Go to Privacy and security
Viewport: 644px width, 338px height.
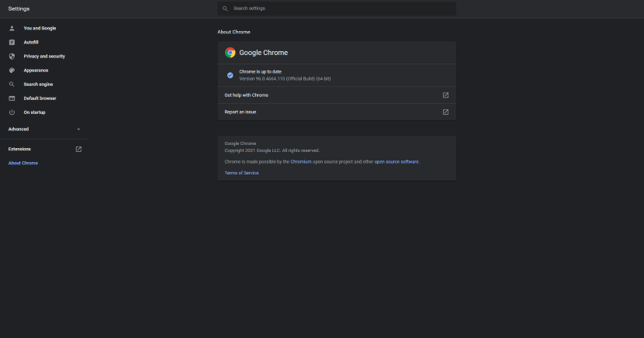click(x=44, y=56)
